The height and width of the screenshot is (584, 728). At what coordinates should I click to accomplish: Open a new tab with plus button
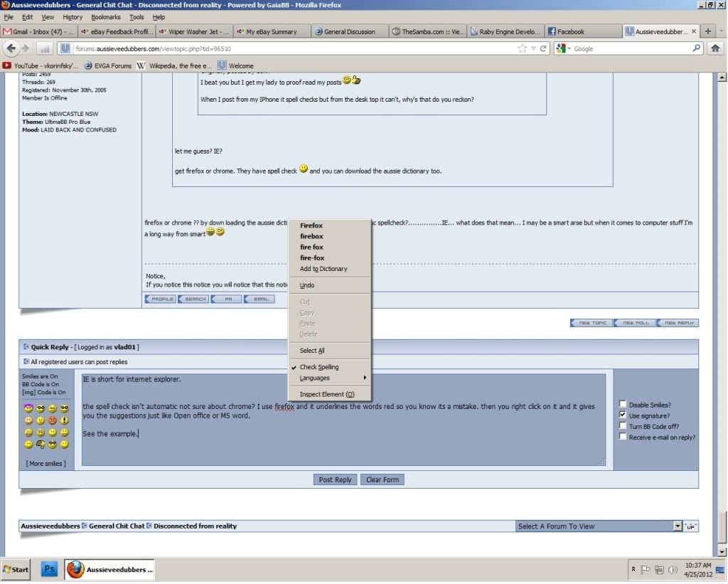(708, 31)
